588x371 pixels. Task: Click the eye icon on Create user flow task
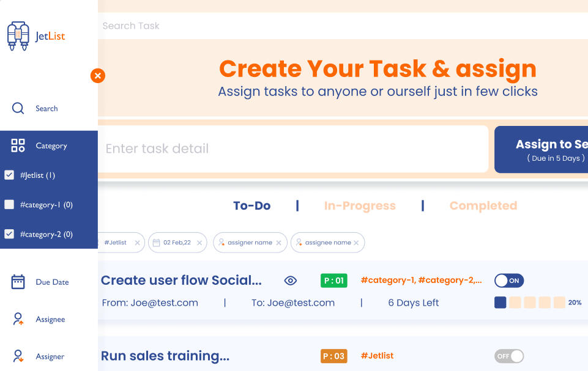point(291,281)
